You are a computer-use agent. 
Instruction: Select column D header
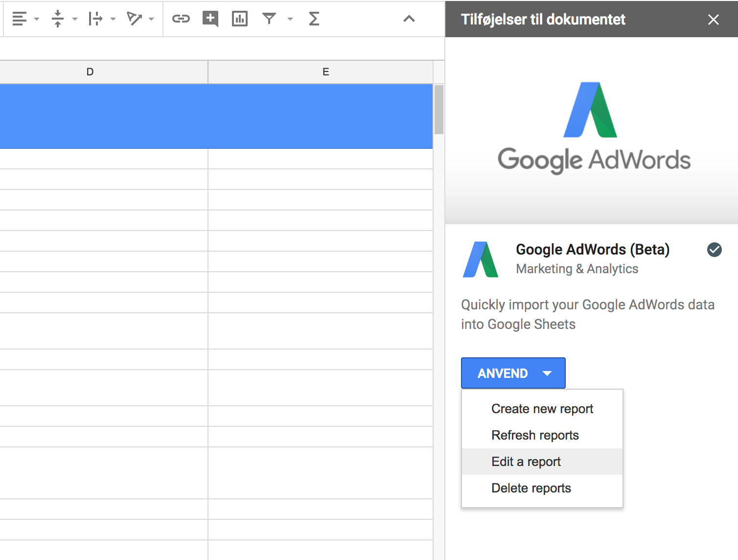90,72
